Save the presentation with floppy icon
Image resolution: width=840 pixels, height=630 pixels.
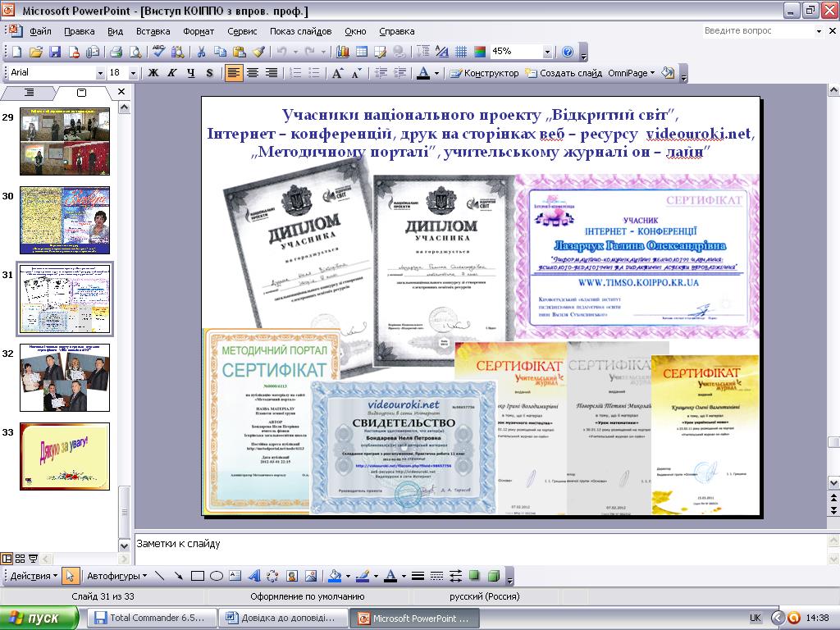click(55, 52)
